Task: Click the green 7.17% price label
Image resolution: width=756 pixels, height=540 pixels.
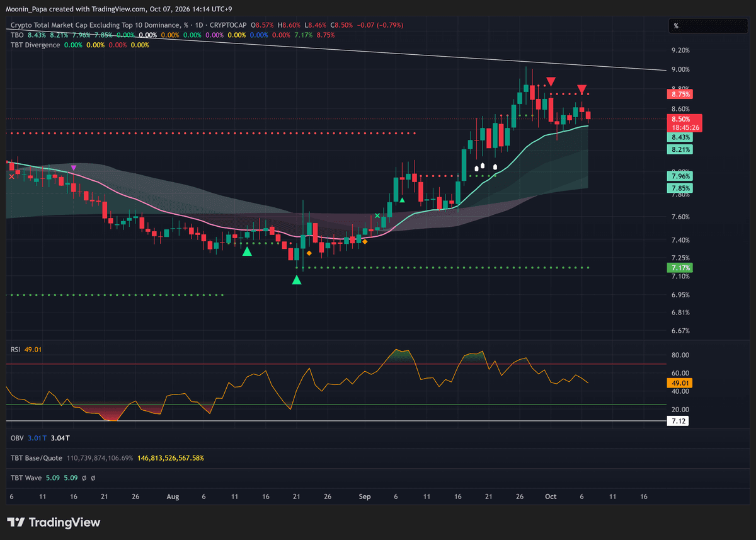Action: pyautogui.click(x=679, y=268)
